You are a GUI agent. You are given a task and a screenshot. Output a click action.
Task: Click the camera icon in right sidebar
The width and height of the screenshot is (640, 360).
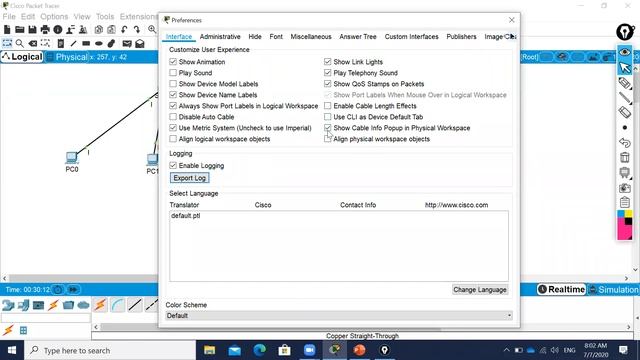click(624, 188)
